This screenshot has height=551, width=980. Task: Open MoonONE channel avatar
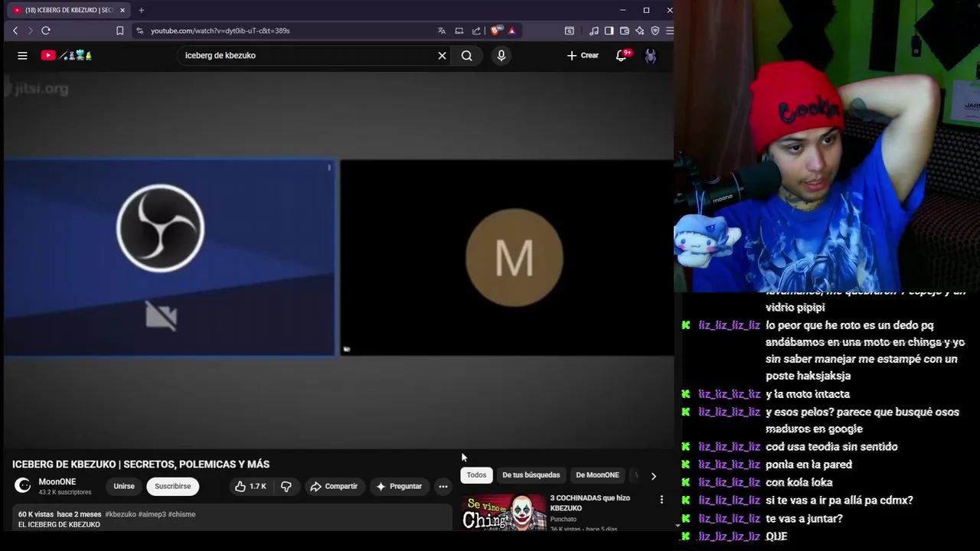pyautogui.click(x=23, y=485)
